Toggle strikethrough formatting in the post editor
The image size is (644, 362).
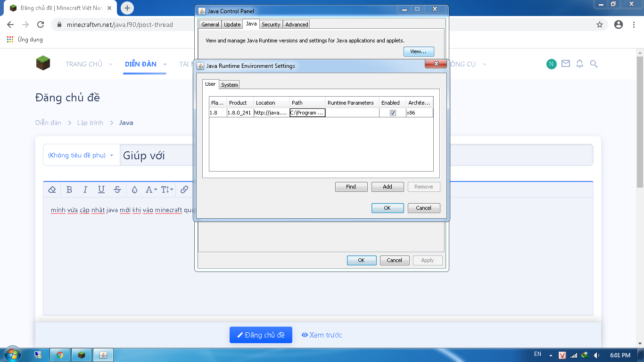[x=117, y=189]
